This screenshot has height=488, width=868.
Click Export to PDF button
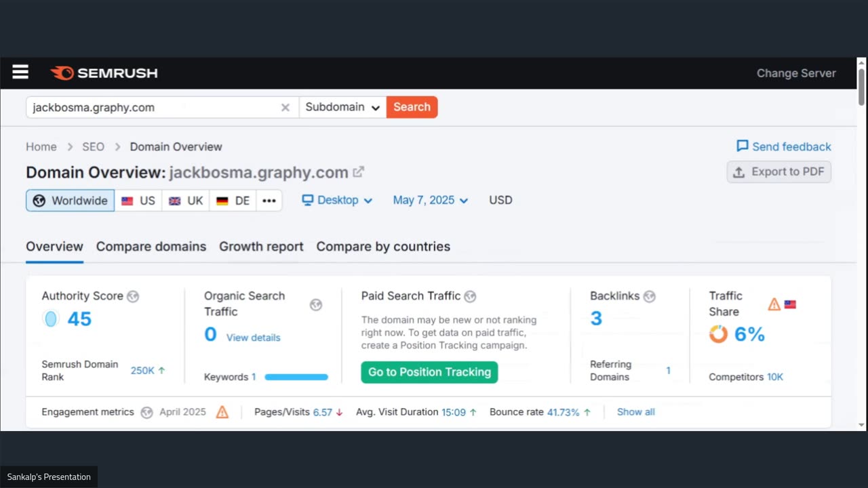pos(779,171)
